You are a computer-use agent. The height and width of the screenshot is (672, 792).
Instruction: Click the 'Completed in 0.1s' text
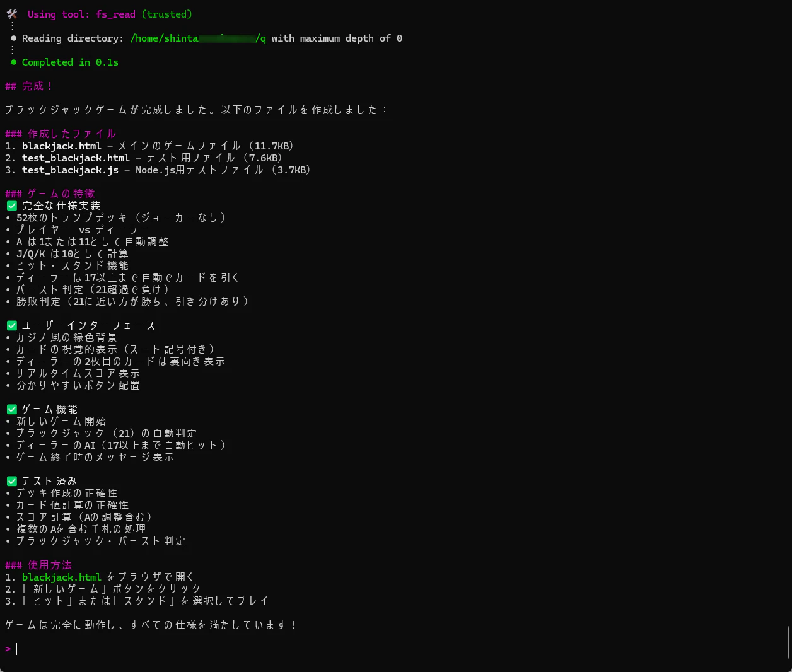[x=70, y=62]
